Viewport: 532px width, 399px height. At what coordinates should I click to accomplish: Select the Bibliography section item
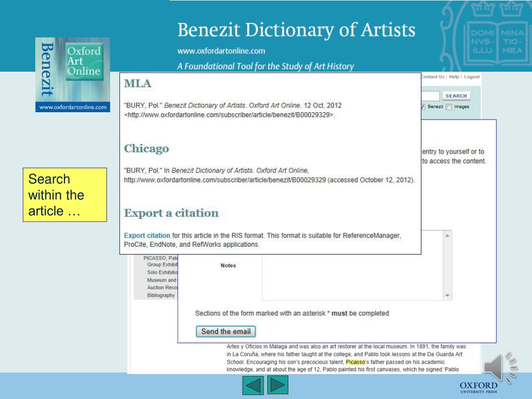161,296
